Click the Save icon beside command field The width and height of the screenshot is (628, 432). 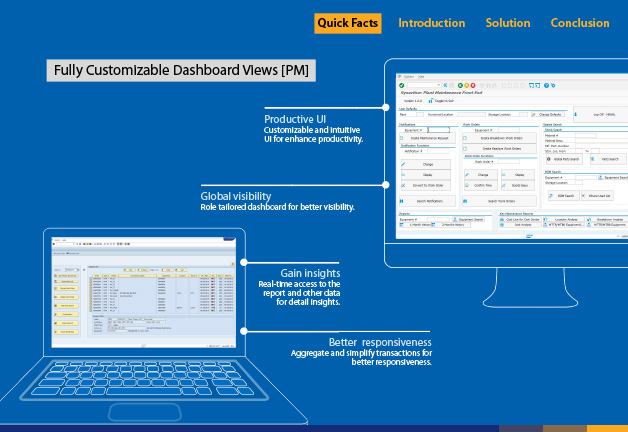447,86
